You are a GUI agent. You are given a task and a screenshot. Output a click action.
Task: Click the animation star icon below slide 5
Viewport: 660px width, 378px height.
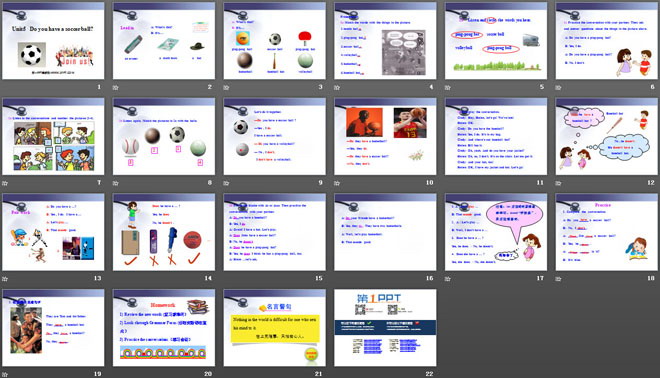448,88
